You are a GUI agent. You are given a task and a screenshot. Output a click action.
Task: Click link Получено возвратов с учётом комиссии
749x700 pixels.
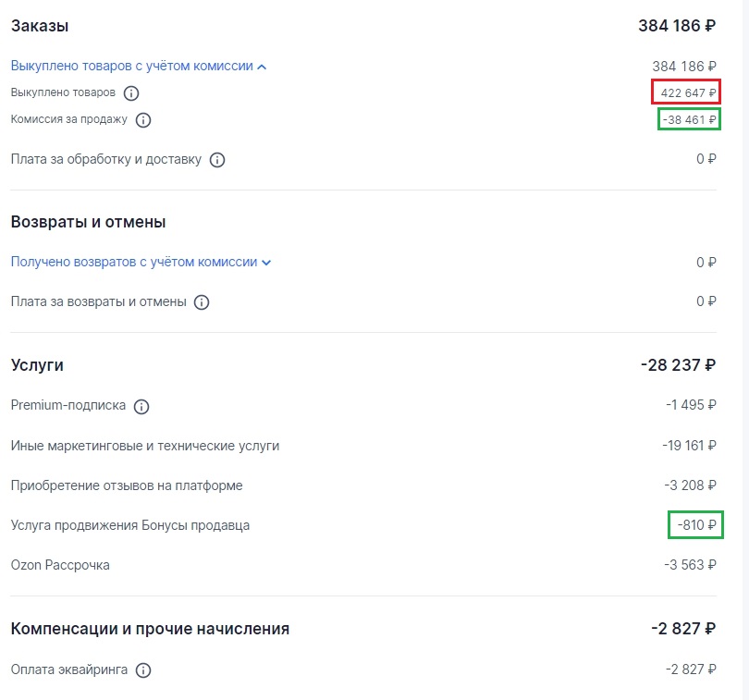pos(134,262)
